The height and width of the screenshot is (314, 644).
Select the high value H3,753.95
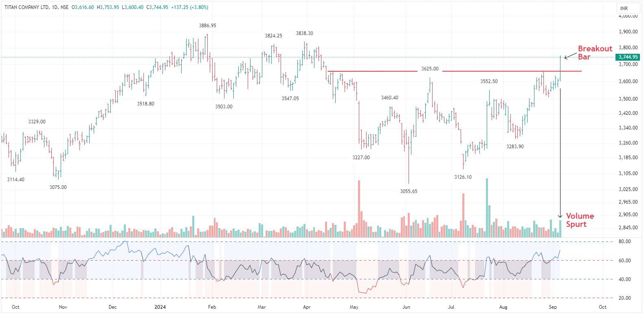[x=108, y=8]
